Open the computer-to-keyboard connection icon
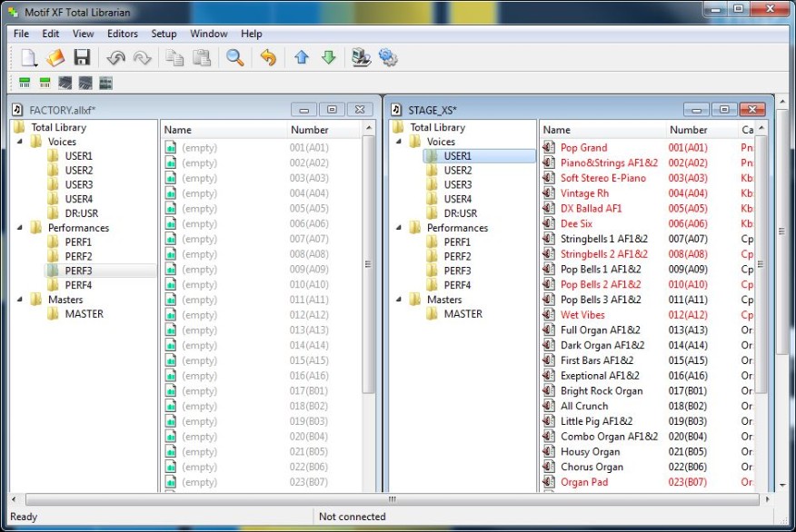The height and width of the screenshot is (532, 796). tap(362, 58)
